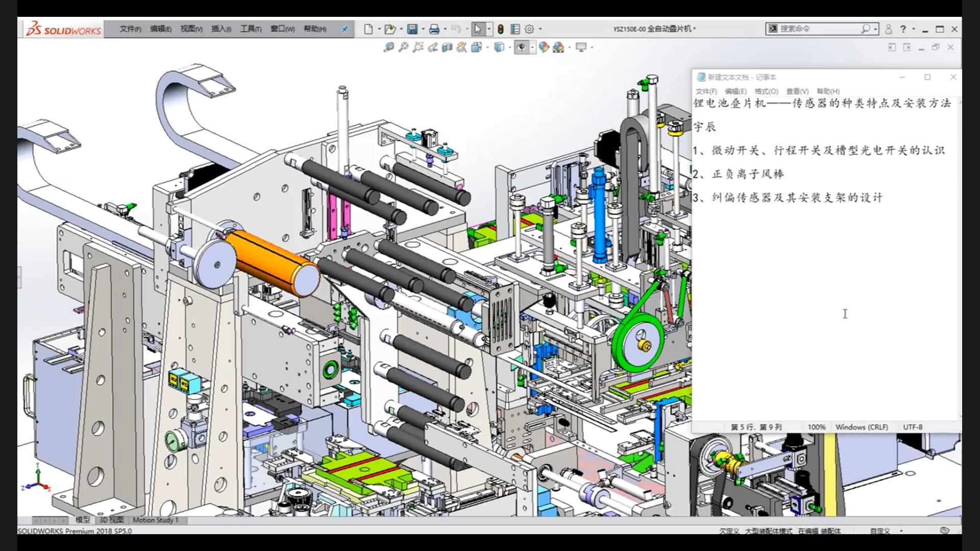The image size is (980, 551).
Task: Expand the View Orientation dropdown arrow
Action: point(487,47)
